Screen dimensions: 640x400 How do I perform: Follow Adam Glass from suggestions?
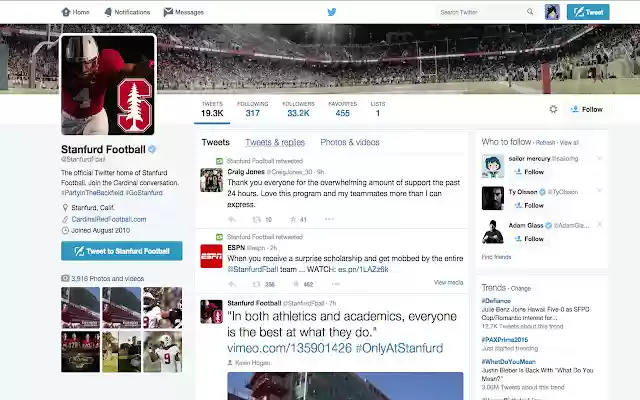531,239
